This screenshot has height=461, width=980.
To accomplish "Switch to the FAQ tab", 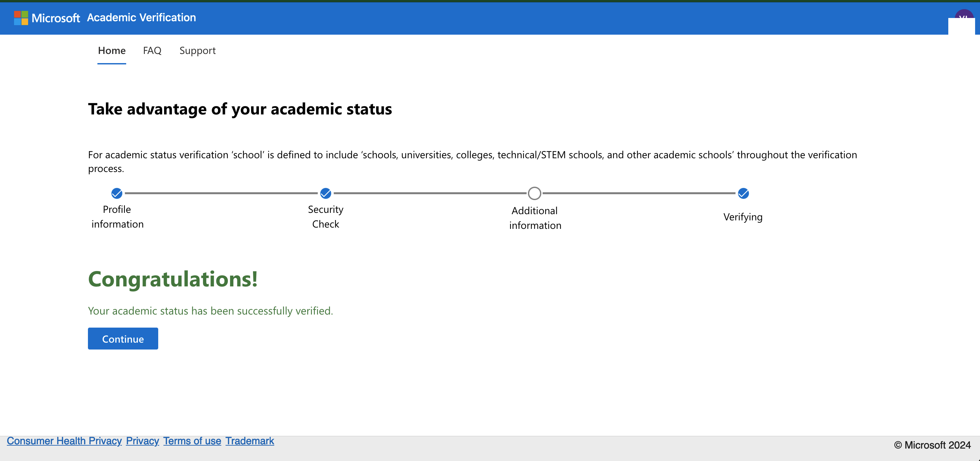I will [152, 51].
